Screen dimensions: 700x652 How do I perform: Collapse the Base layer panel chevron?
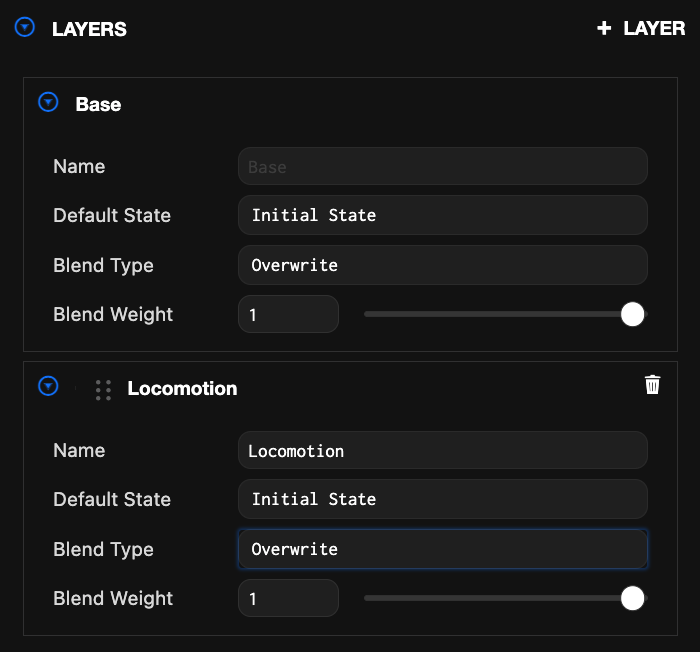(48, 103)
